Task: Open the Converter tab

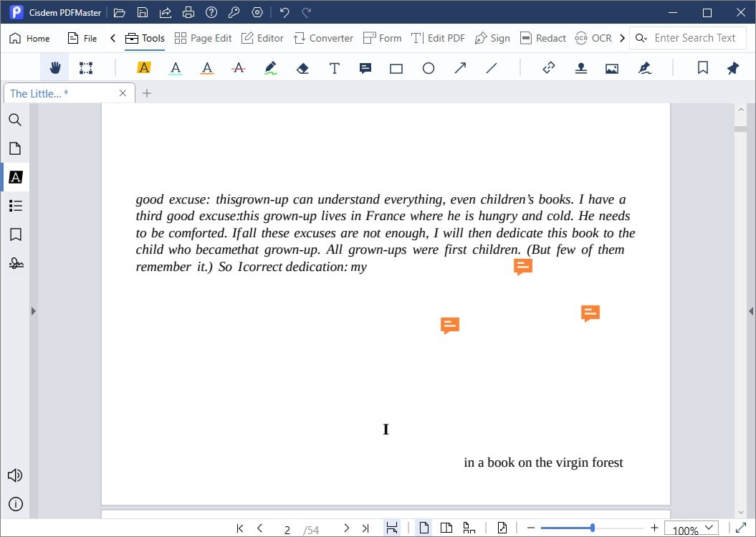Action: 323,38
